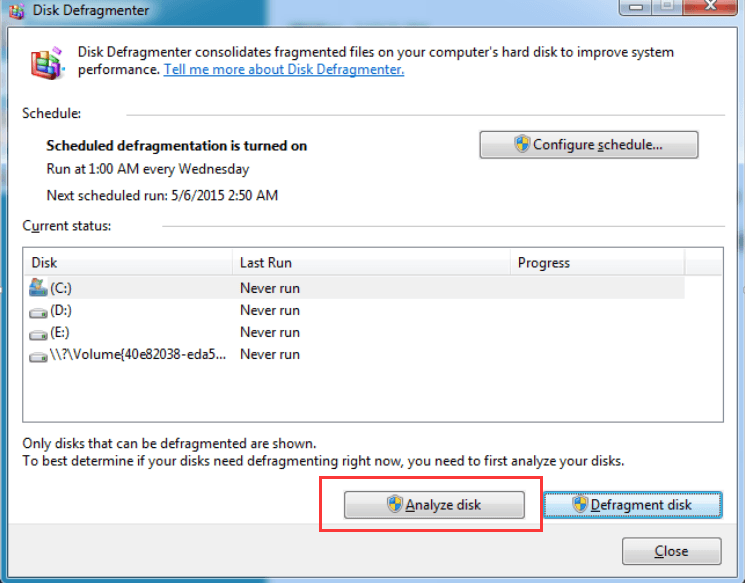
Task: Sort by the Disk column header
Action: click(x=128, y=263)
